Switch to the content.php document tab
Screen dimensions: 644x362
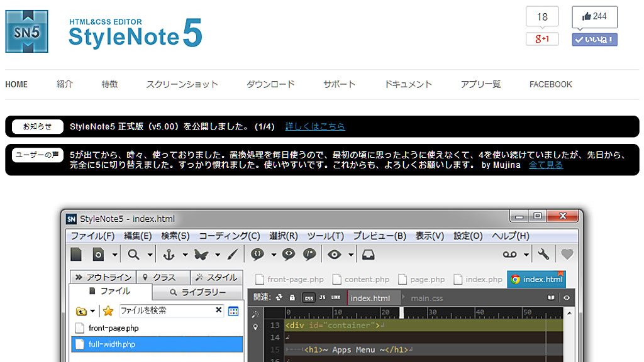pyautogui.click(x=361, y=280)
